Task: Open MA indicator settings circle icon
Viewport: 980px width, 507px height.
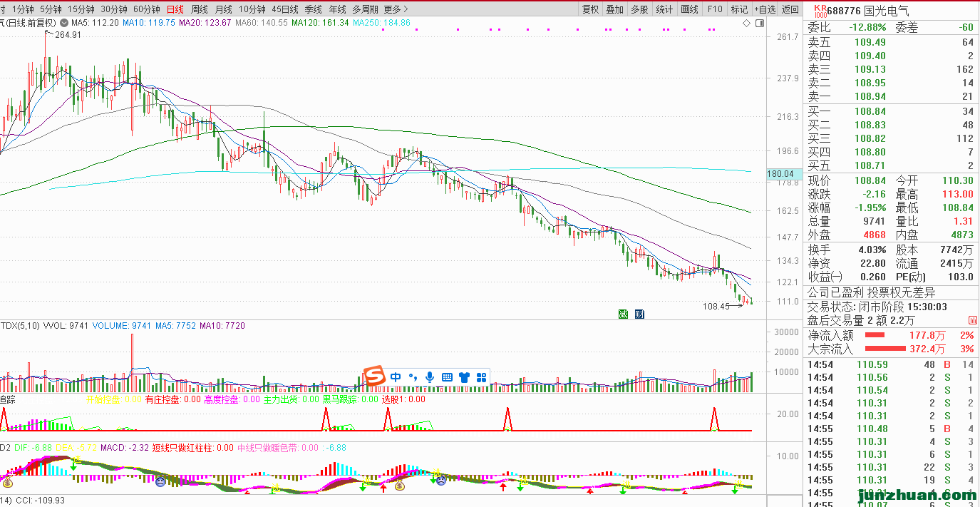Action: tap(63, 23)
